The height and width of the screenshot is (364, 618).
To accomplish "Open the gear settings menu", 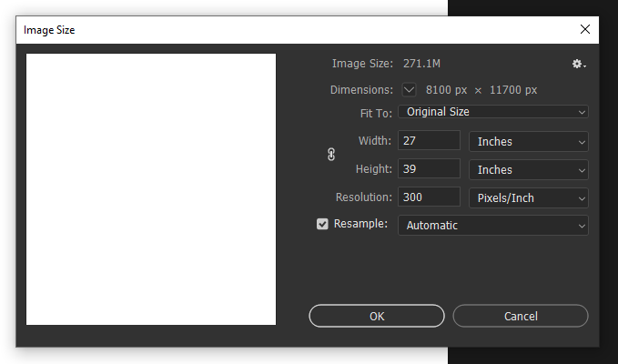I will 579,64.
